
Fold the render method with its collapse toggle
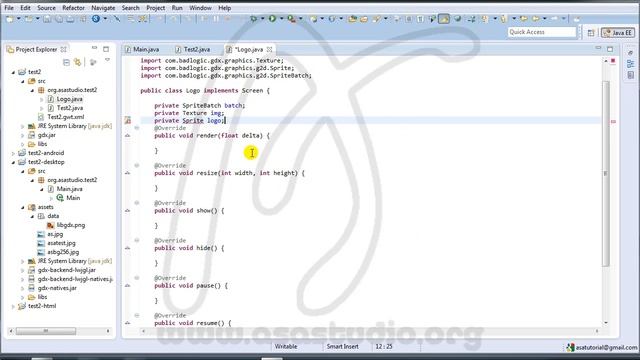tap(137, 128)
